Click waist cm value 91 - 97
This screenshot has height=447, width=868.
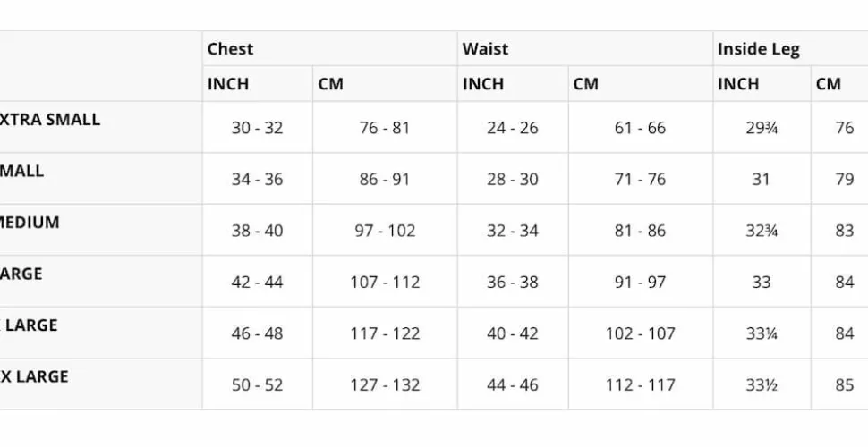(640, 283)
